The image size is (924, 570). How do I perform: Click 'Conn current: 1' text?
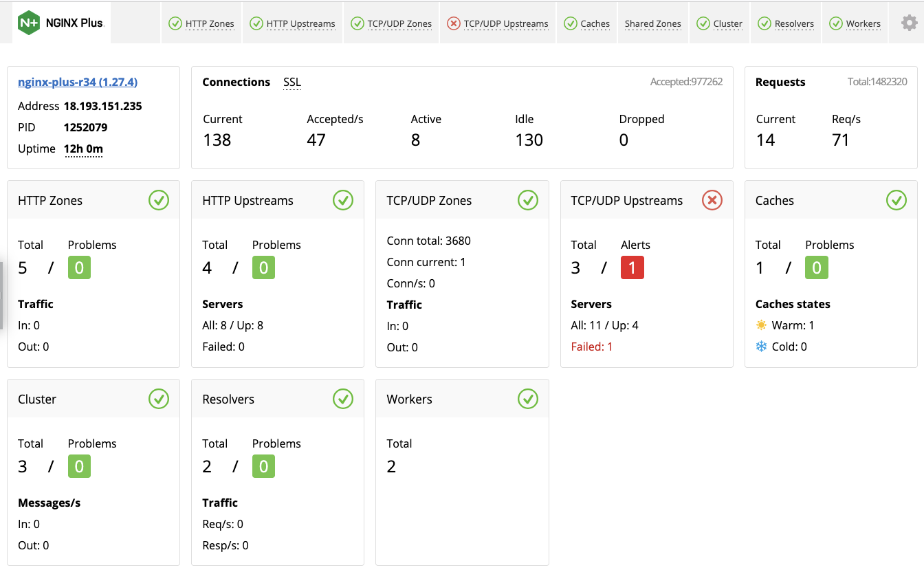tap(426, 262)
